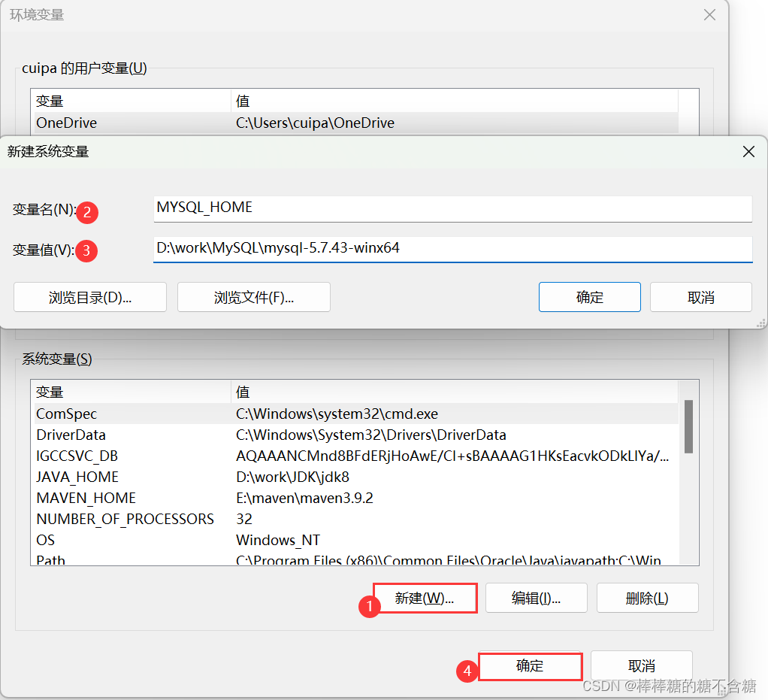768x700 pixels.
Task: Click the 变量 column header in system variables
Action: point(131,392)
